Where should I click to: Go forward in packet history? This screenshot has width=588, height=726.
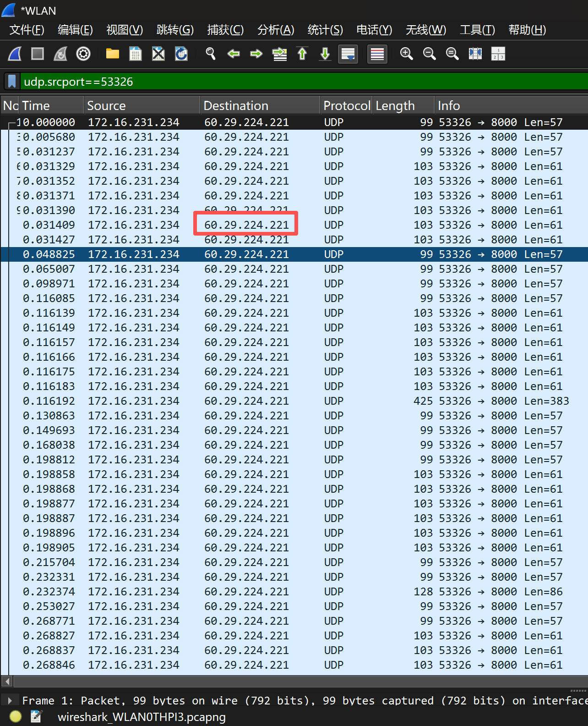pyautogui.click(x=256, y=54)
